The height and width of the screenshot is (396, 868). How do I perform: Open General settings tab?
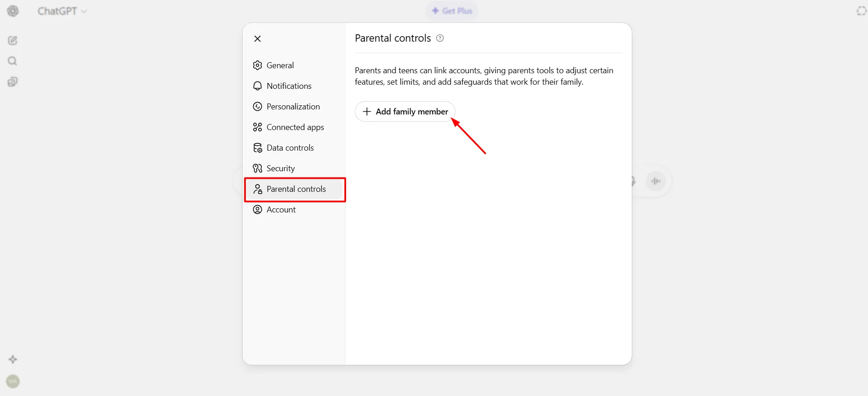pos(280,65)
